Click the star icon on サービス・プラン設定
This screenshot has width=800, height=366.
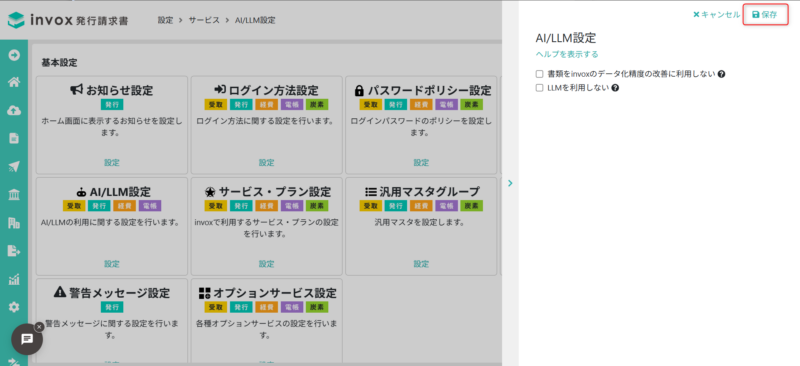click(210, 192)
